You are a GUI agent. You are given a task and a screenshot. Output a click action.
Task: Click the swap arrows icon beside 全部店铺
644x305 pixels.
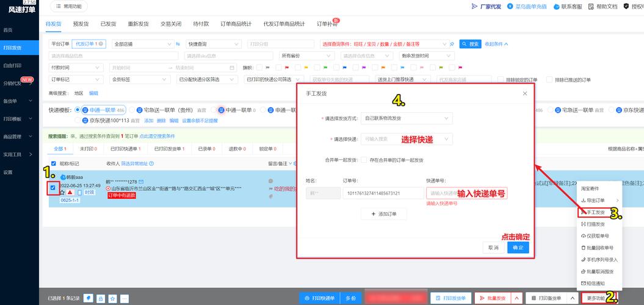point(178,44)
